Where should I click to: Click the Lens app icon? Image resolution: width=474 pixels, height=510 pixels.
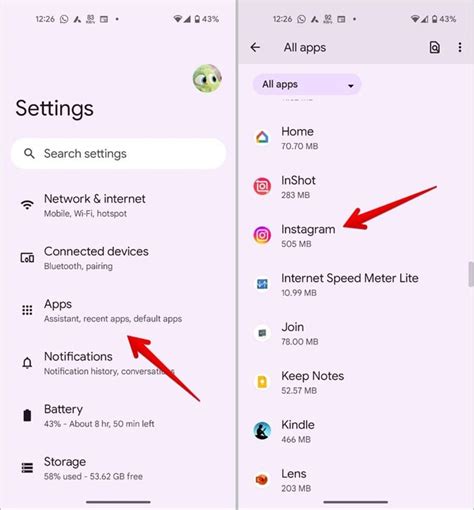[x=262, y=480]
